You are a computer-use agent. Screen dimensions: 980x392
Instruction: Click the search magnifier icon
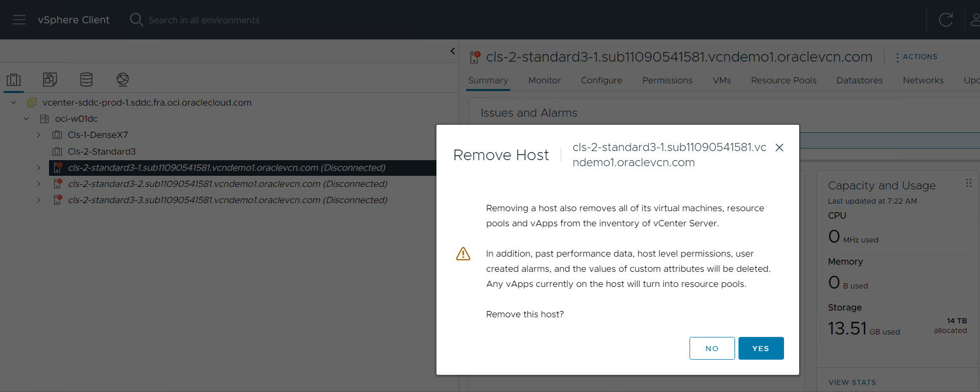[136, 20]
